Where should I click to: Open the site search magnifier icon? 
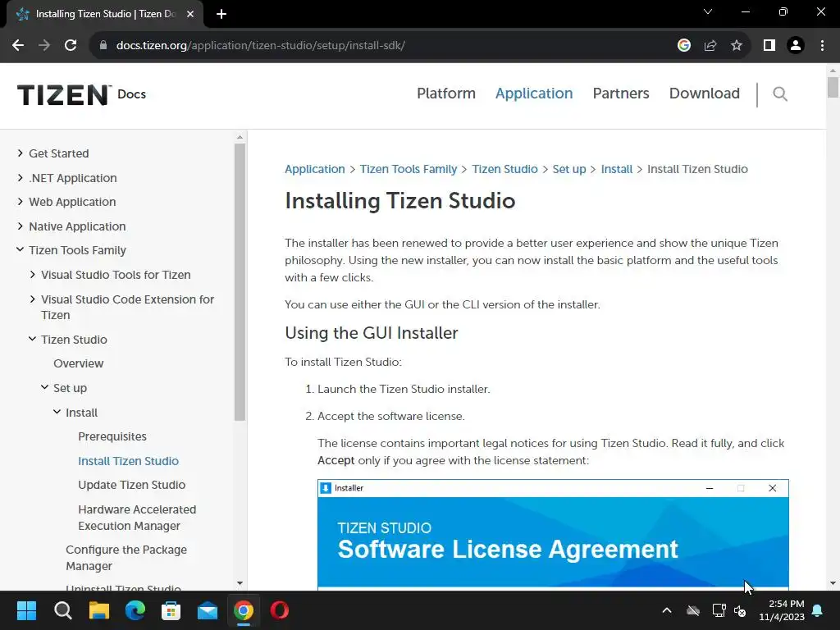[780, 94]
